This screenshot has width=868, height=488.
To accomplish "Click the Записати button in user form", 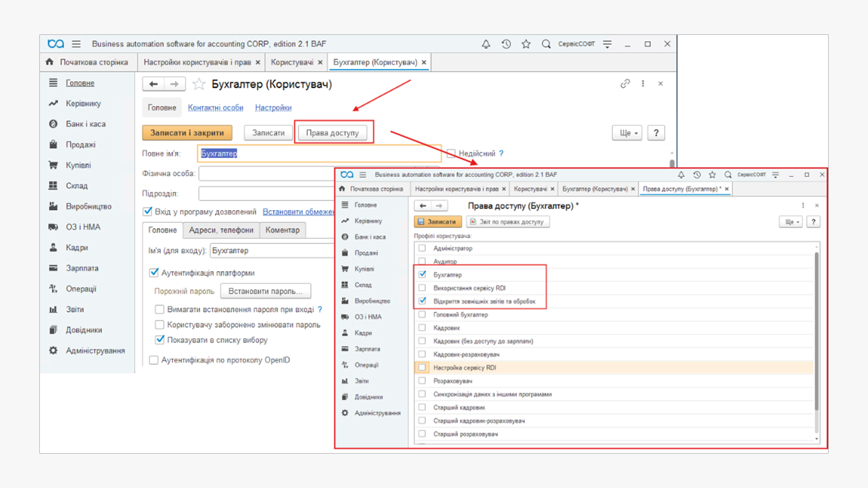I will pyautogui.click(x=269, y=133).
